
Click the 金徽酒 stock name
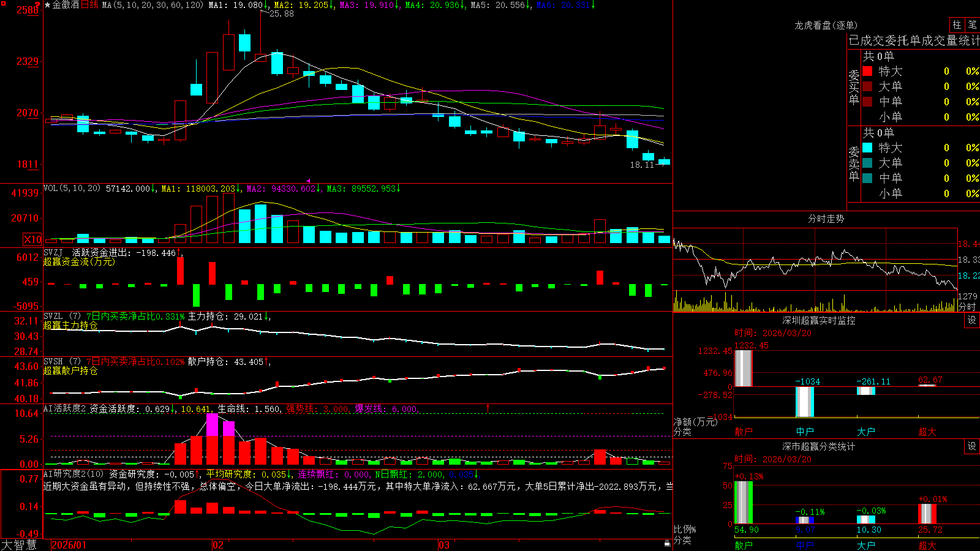click(66, 5)
